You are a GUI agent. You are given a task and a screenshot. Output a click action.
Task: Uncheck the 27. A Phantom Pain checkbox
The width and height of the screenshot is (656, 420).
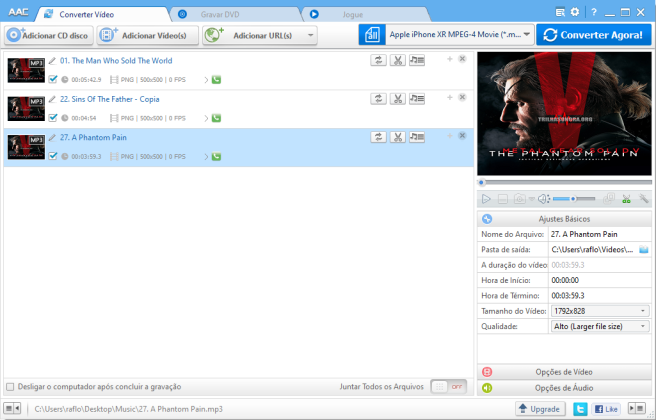53,156
